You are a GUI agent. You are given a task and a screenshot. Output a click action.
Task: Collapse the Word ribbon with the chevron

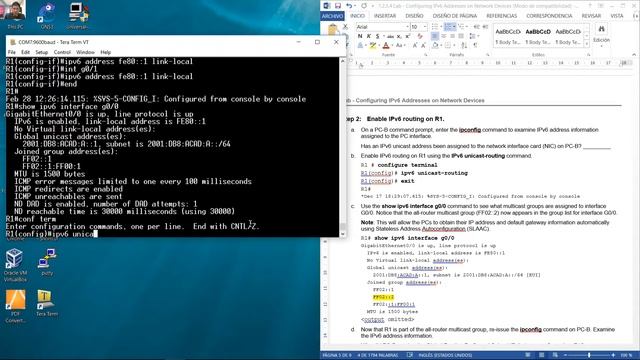[634, 54]
